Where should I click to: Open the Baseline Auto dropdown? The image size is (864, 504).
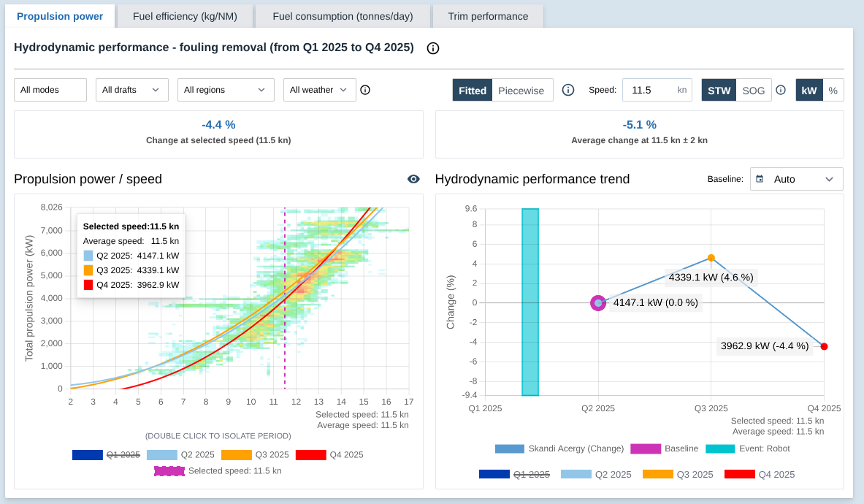(x=797, y=179)
